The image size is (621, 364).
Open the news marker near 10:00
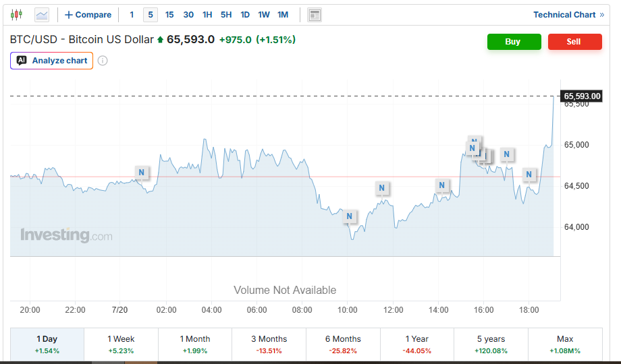[x=350, y=216]
